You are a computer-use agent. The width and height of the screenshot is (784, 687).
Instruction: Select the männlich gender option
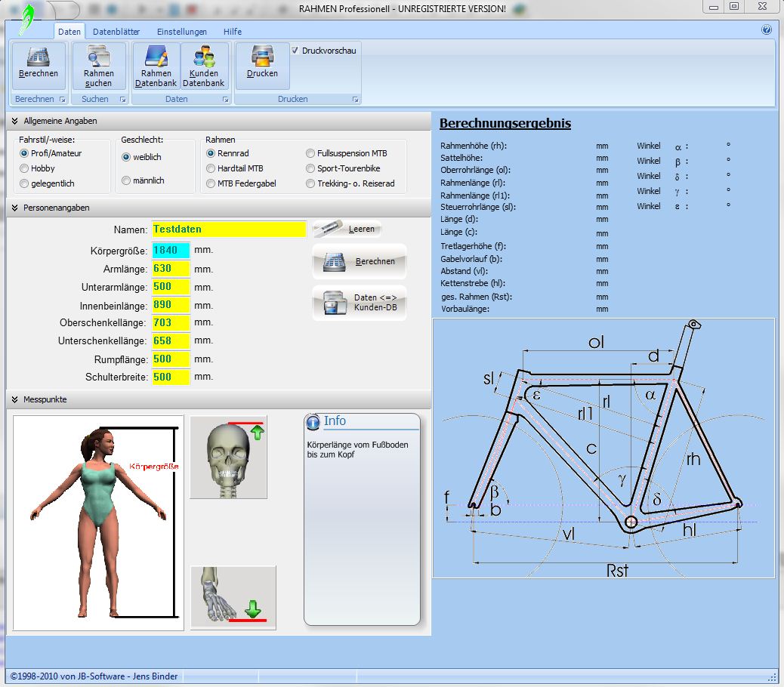tap(126, 180)
